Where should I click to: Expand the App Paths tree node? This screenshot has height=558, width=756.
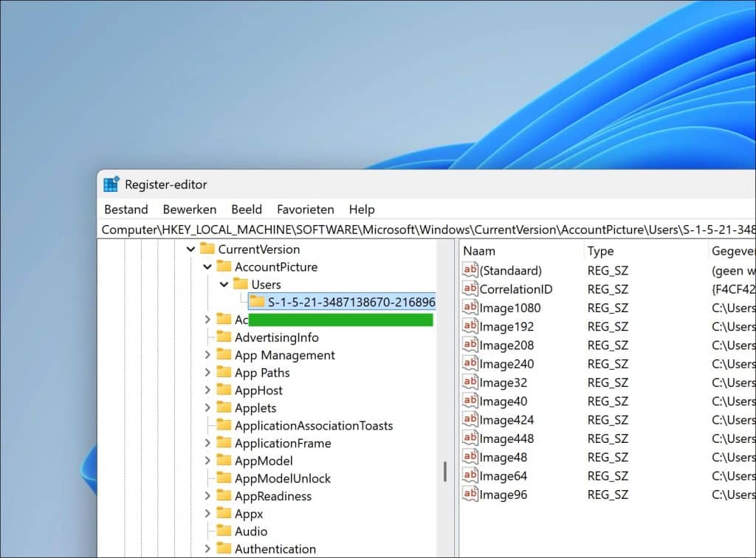(x=207, y=373)
